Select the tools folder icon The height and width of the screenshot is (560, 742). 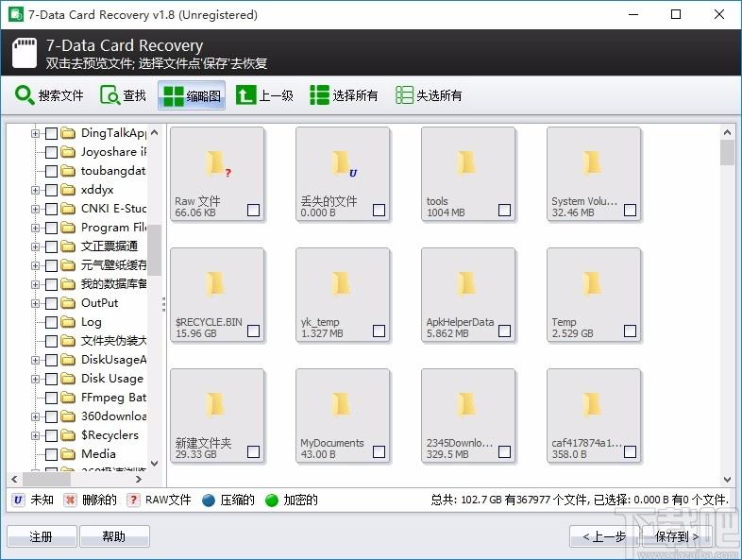467,162
